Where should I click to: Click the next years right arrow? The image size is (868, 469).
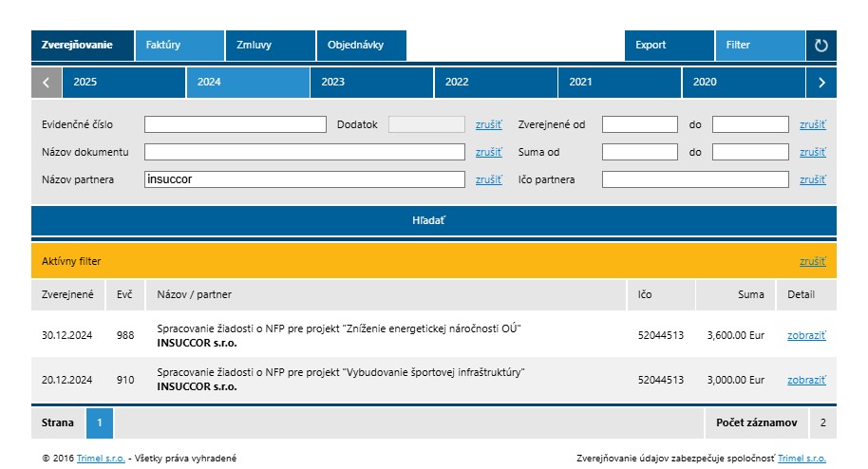pos(821,83)
